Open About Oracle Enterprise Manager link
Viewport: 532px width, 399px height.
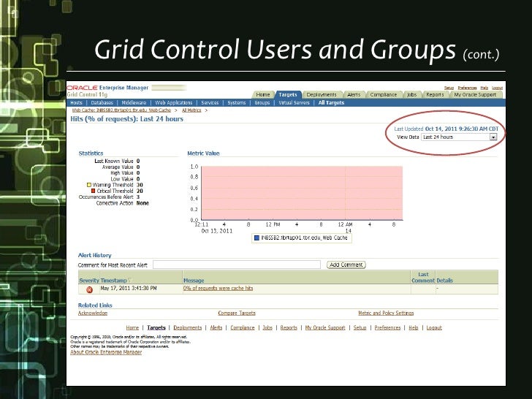coord(106,352)
